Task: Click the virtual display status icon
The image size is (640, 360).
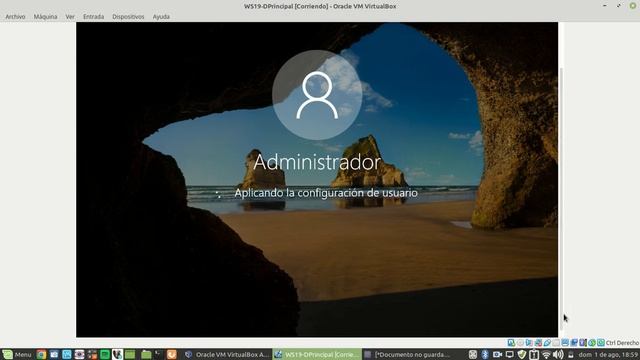Action: click(565, 342)
